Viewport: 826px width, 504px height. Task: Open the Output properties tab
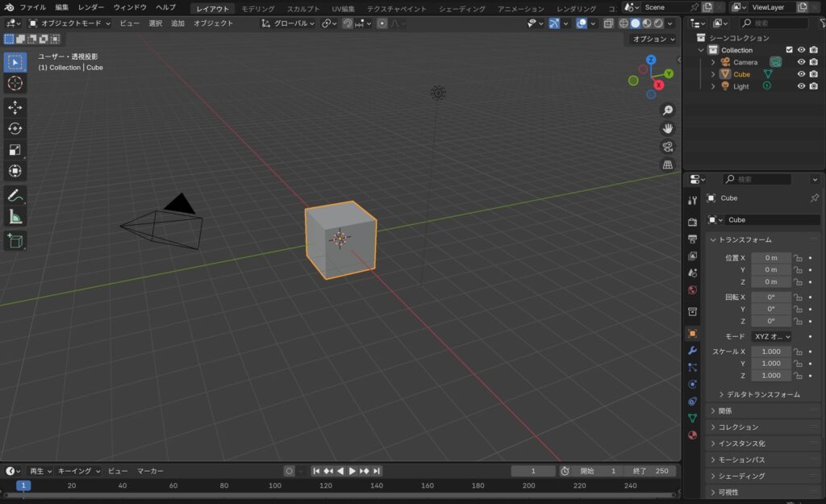tap(693, 239)
